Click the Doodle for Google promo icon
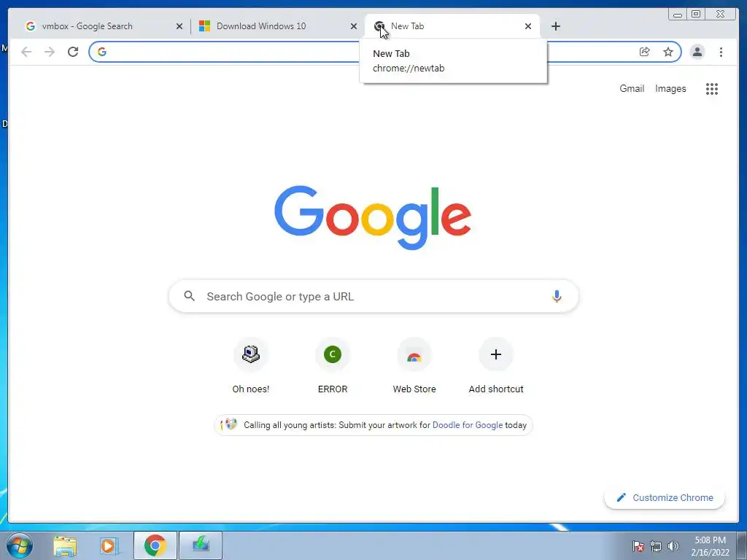Screen dimensions: 747x560 tap(228, 424)
